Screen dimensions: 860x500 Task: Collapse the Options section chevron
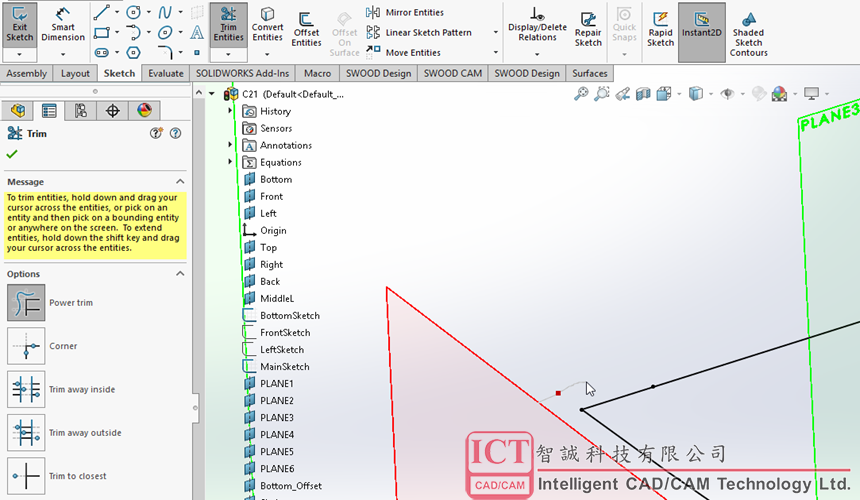[180, 274]
